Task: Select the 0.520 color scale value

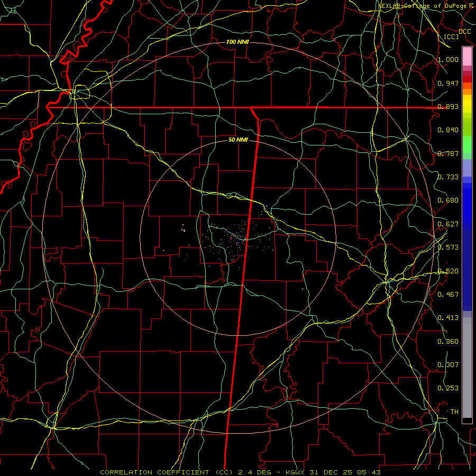Action: click(448, 271)
